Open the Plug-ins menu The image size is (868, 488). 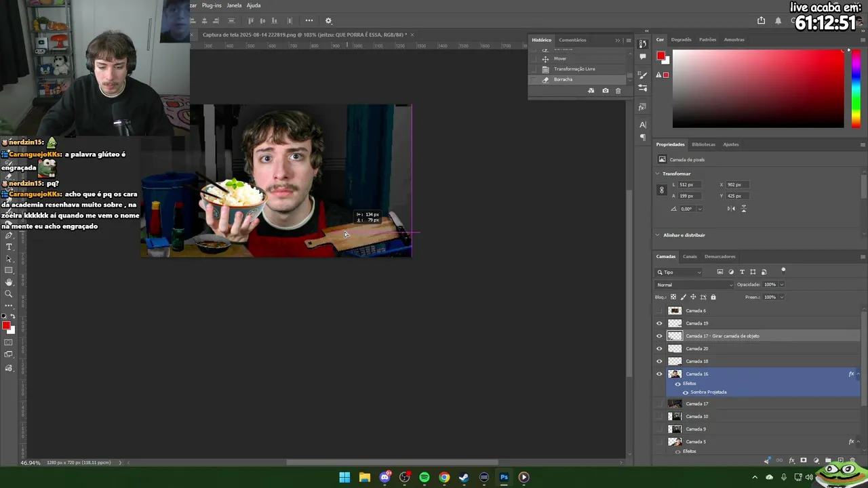(x=212, y=5)
